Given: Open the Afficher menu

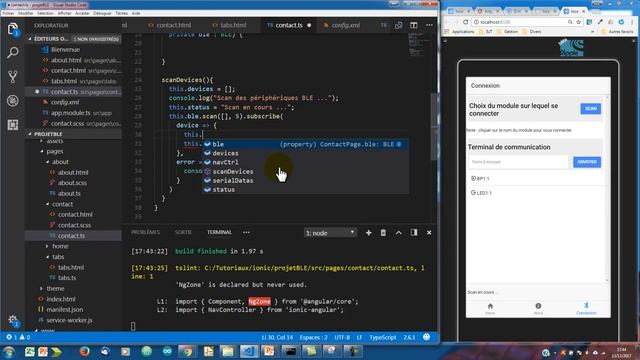Looking at the screenshot, I should tap(64, 13).
